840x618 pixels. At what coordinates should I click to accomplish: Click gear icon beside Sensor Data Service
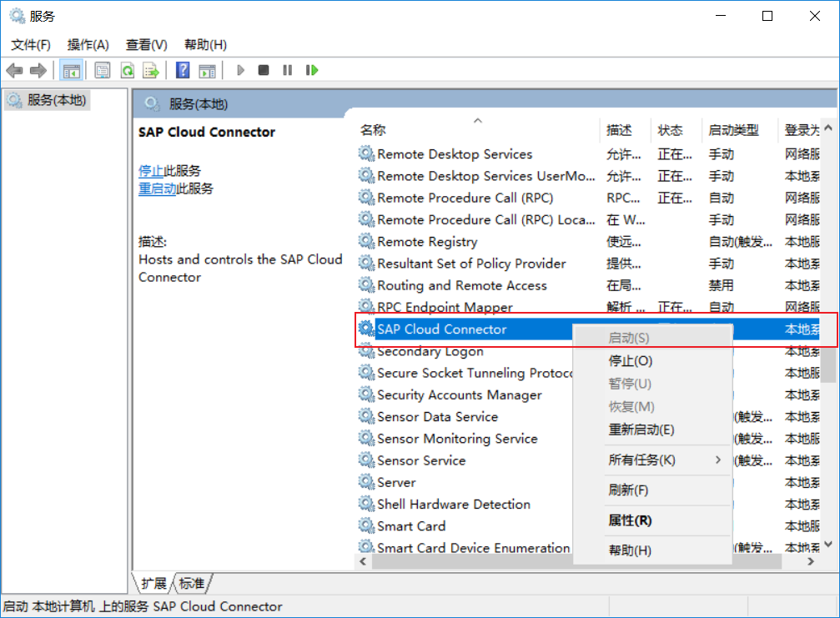pos(366,417)
